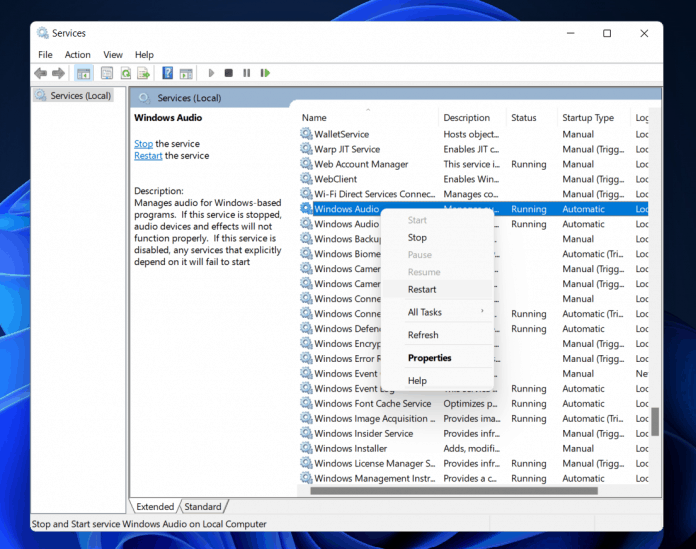Select Services (Local) in the console tree
The image size is (696, 549).
tap(80, 96)
